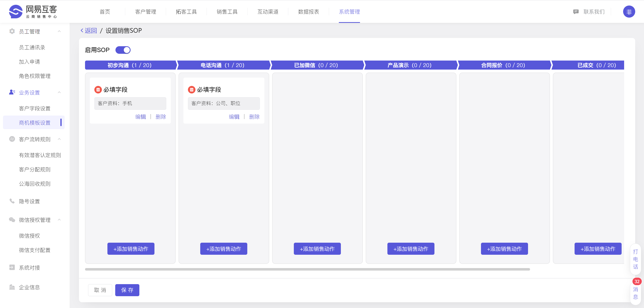Collapse the 员工管理 section
644x308 pixels.
(59, 31)
